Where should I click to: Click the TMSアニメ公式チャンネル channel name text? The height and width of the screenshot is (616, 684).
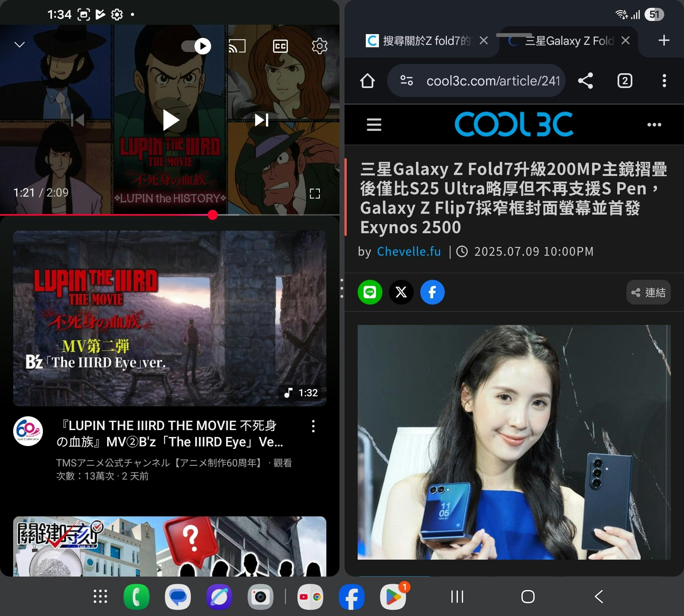coord(160,462)
